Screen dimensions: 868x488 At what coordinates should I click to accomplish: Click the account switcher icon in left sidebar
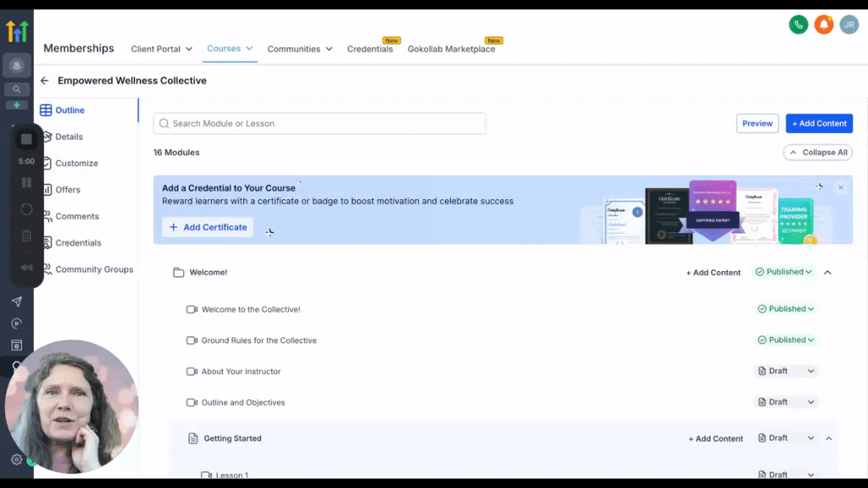[x=17, y=66]
